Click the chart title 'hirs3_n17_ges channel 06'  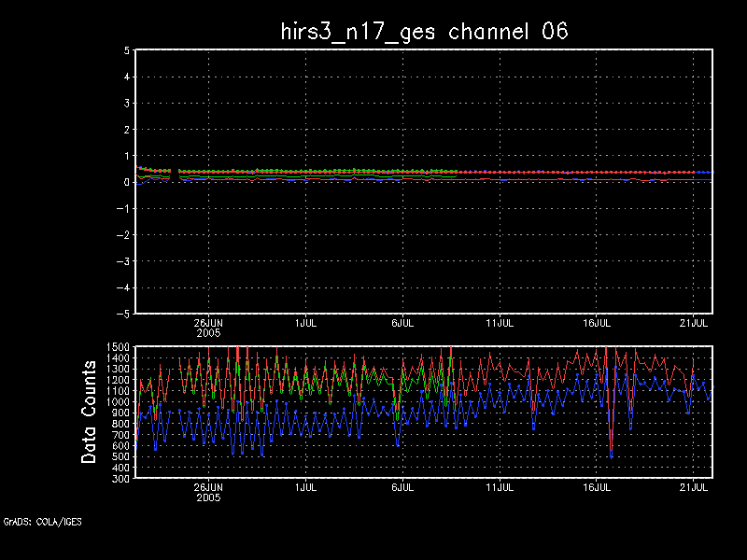click(425, 31)
